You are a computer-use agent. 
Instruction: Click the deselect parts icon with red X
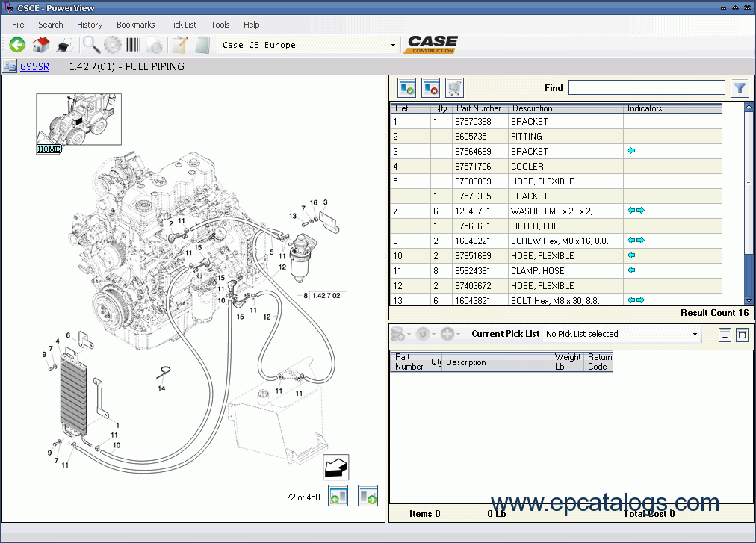[x=430, y=88]
